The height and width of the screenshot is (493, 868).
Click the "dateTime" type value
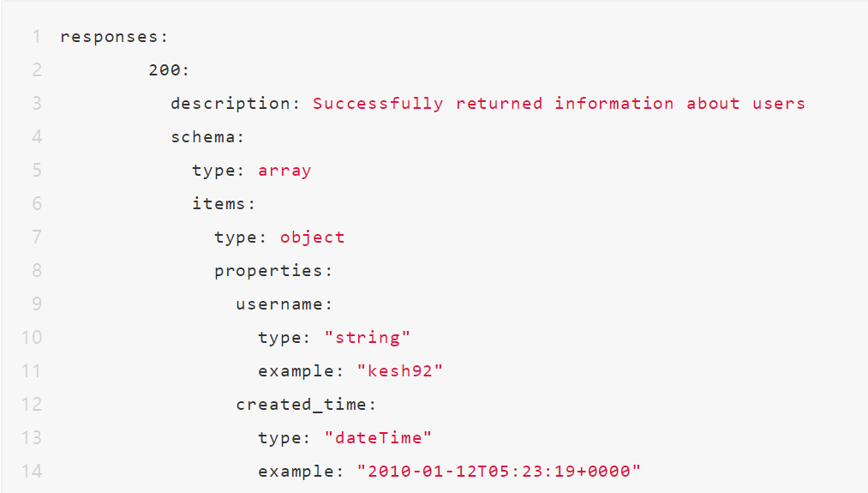378,438
